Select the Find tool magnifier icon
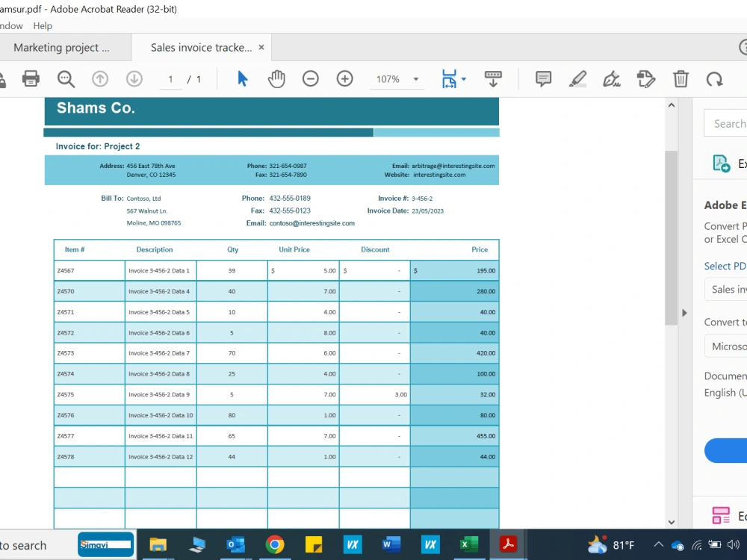 [x=66, y=78]
